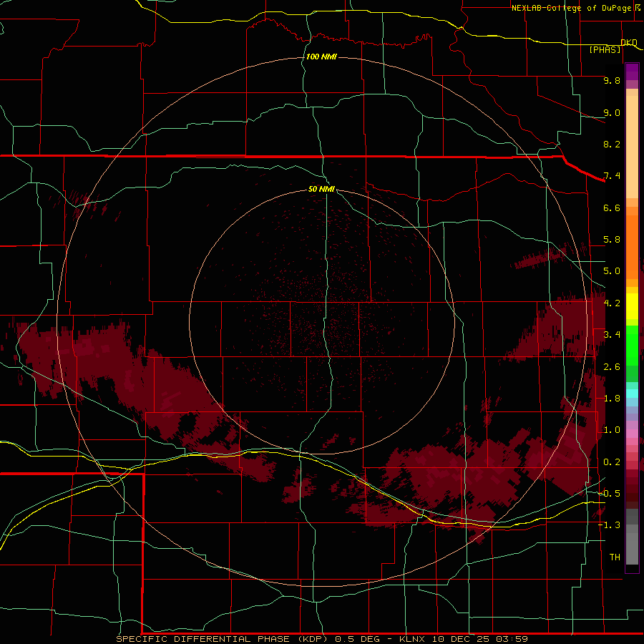Screen dimensions: 644x644
Task: Click the 8.2 scale value
Action: pyautogui.click(x=612, y=144)
